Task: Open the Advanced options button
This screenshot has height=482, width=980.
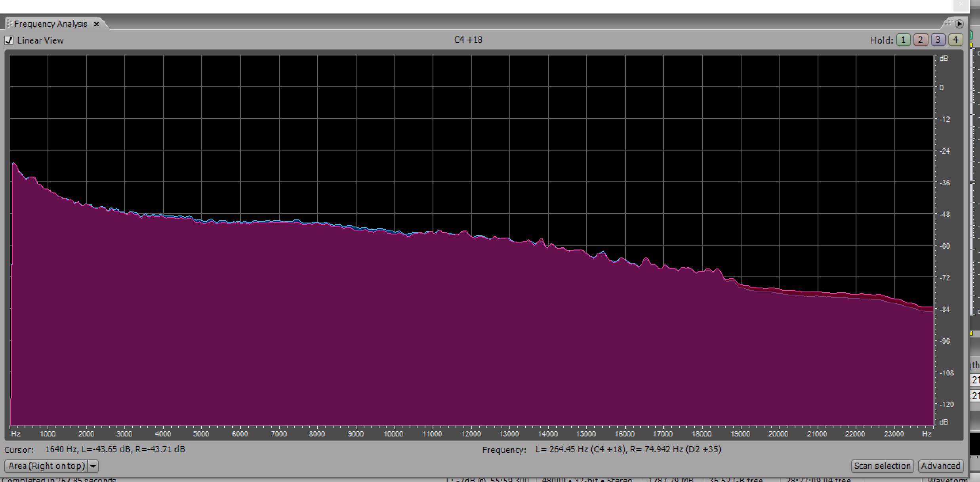Action: coord(940,466)
